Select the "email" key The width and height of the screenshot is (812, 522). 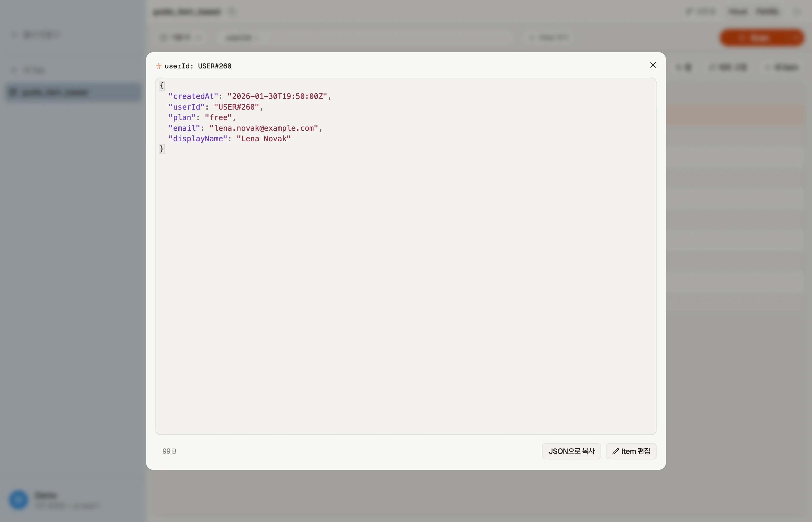(x=184, y=128)
